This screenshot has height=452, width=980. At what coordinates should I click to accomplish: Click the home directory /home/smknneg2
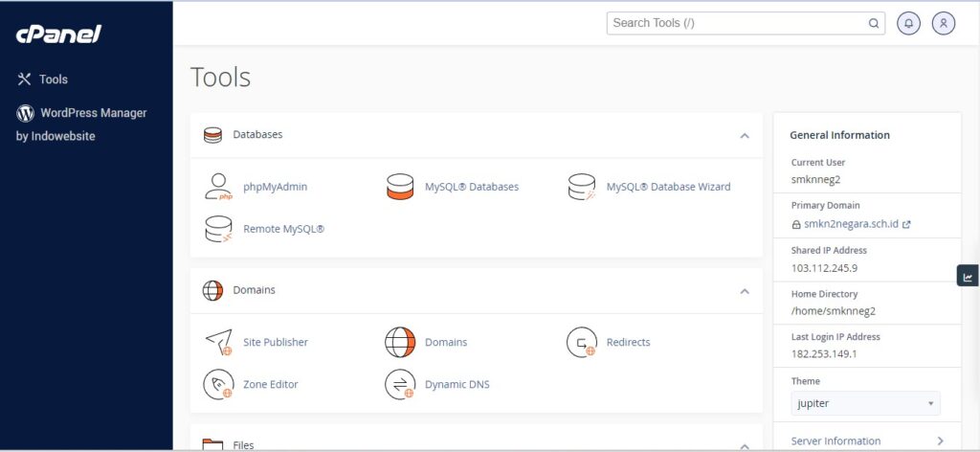coord(834,311)
